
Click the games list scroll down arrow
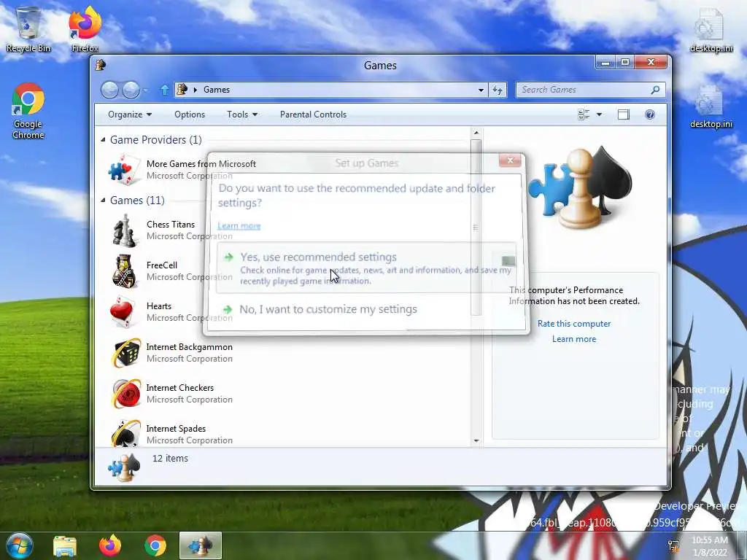[476, 441]
